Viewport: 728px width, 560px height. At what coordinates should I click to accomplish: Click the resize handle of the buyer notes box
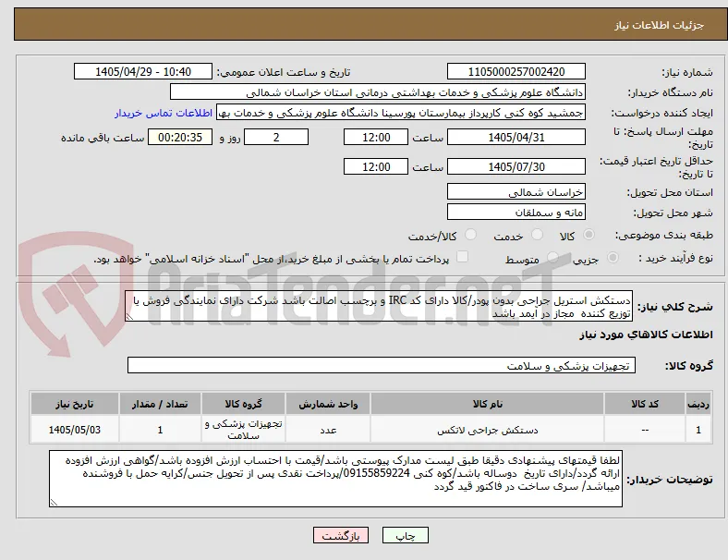point(54,502)
